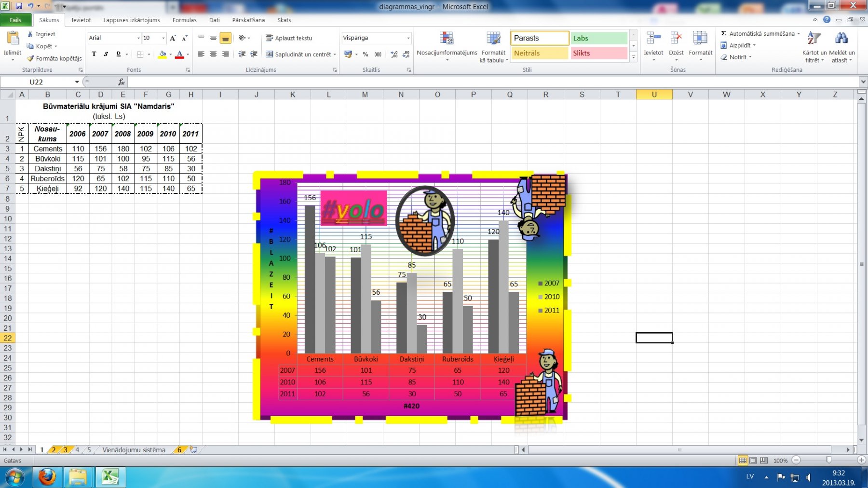This screenshot has width=868, height=488.
Task: Click decrease indent icon
Action: (242, 54)
